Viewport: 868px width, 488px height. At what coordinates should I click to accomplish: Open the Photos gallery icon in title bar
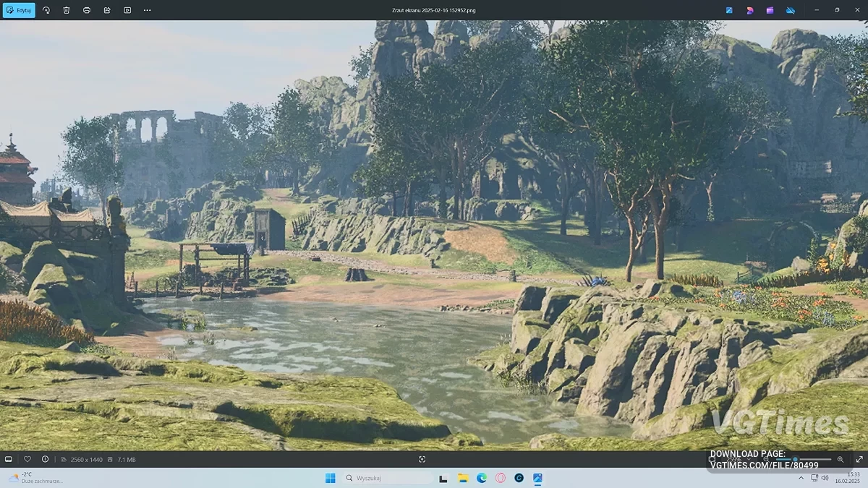(x=729, y=10)
